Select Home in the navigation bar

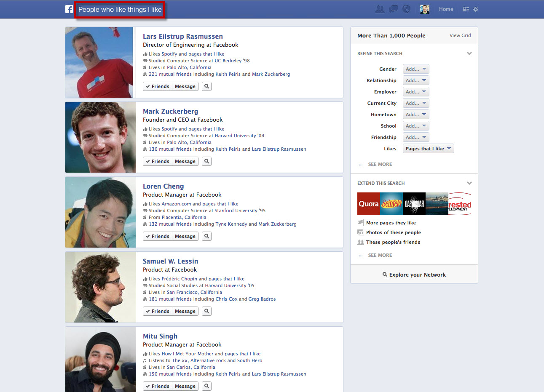click(446, 9)
